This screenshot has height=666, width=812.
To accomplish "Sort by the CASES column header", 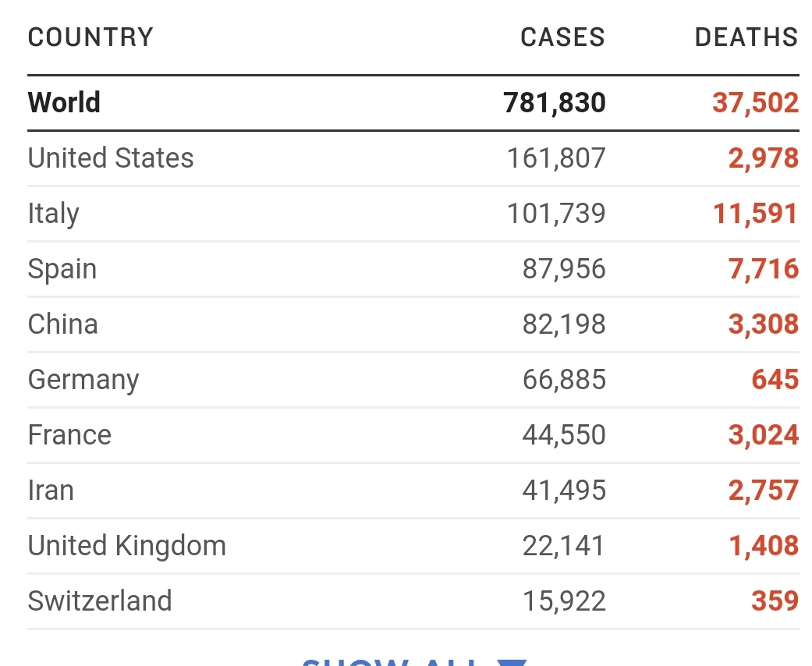I will click(562, 37).
